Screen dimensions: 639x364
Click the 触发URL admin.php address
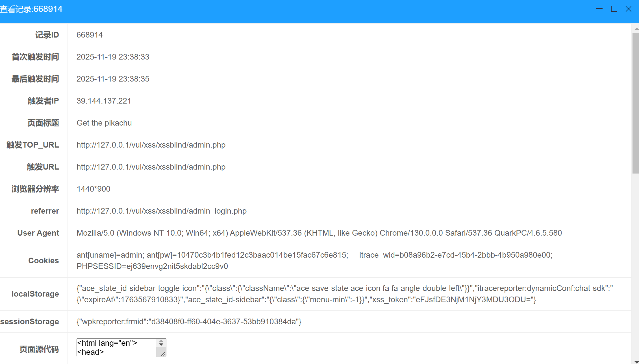pyautogui.click(x=151, y=167)
